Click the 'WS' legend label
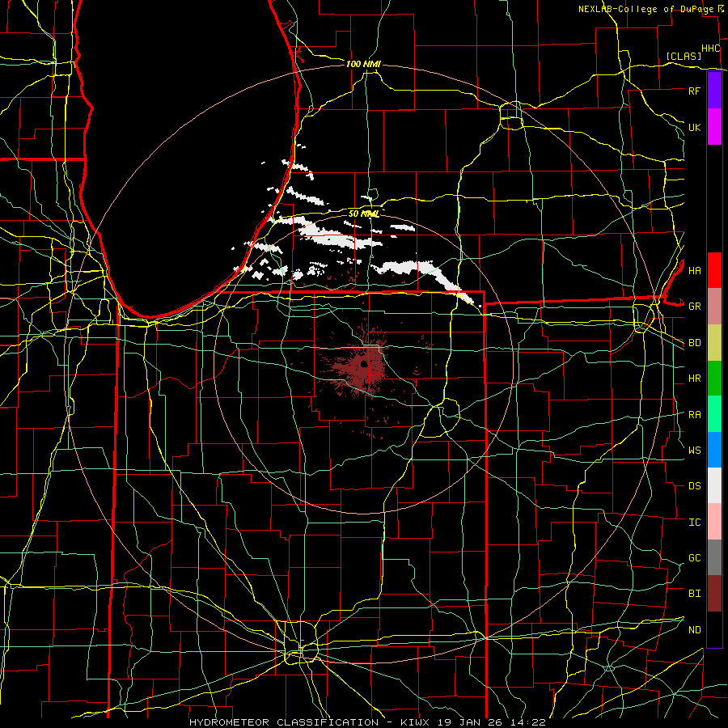Viewport: 728px width, 728px height. pos(694,451)
